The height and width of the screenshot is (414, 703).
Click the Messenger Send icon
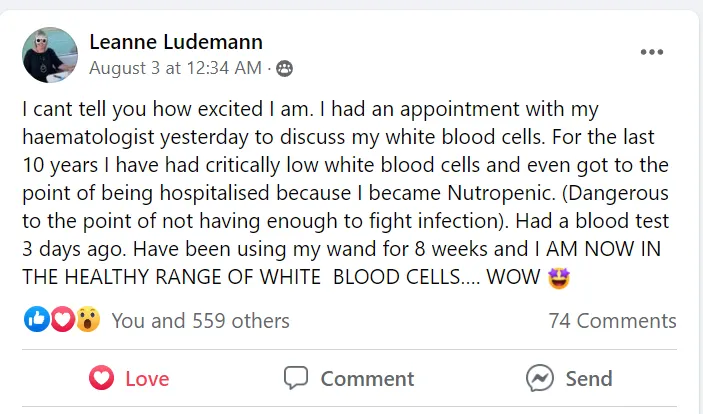tap(540, 379)
